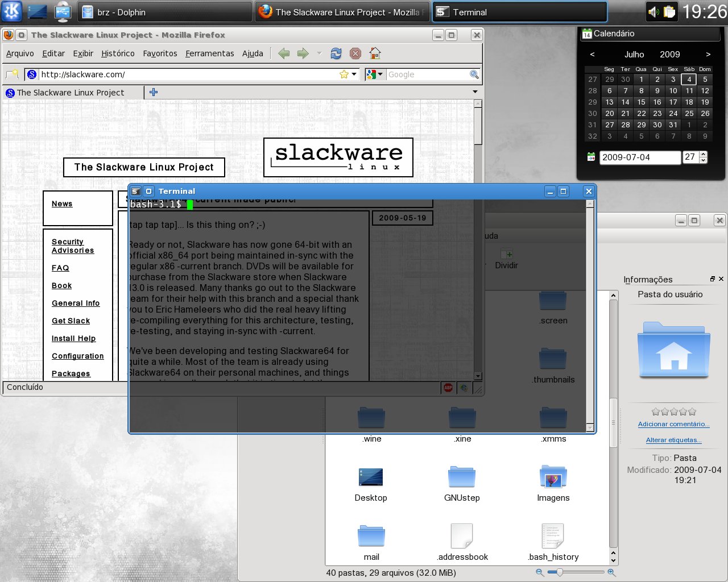The height and width of the screenshot is (582, 728).
Task: Click the desktop panel icon beside K menu
Action: (38, 11)
